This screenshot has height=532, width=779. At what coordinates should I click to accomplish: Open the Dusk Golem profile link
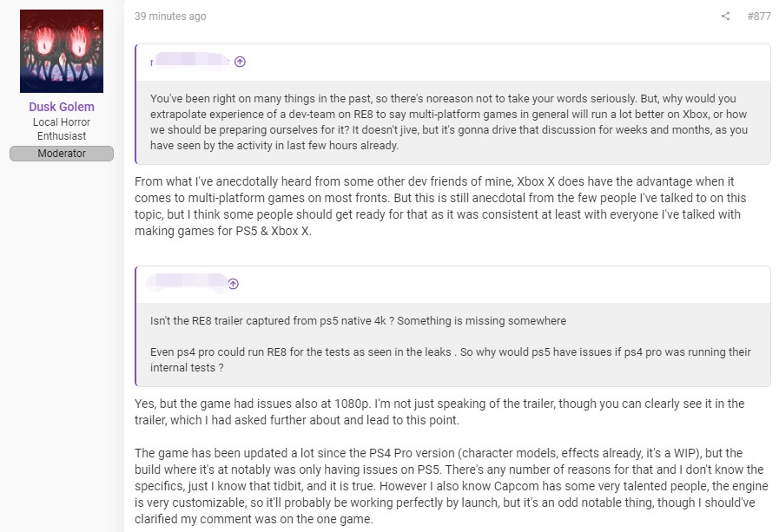coord(62,107)
